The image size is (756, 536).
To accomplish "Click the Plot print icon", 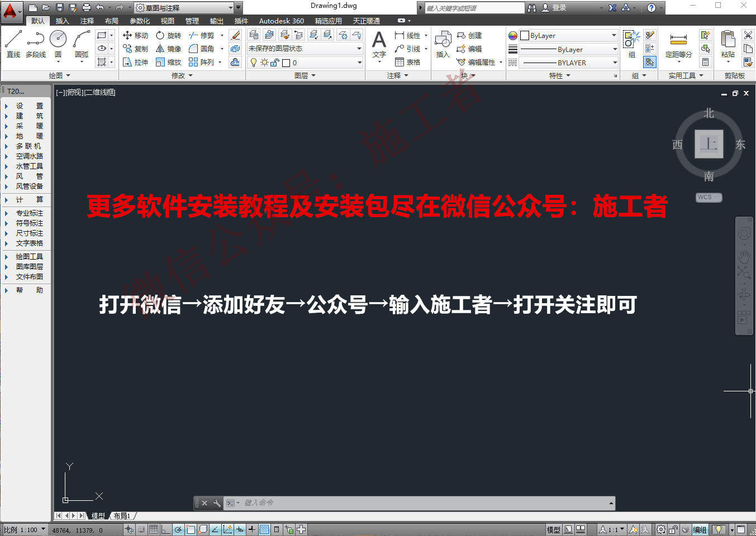I will pos(87,7).
